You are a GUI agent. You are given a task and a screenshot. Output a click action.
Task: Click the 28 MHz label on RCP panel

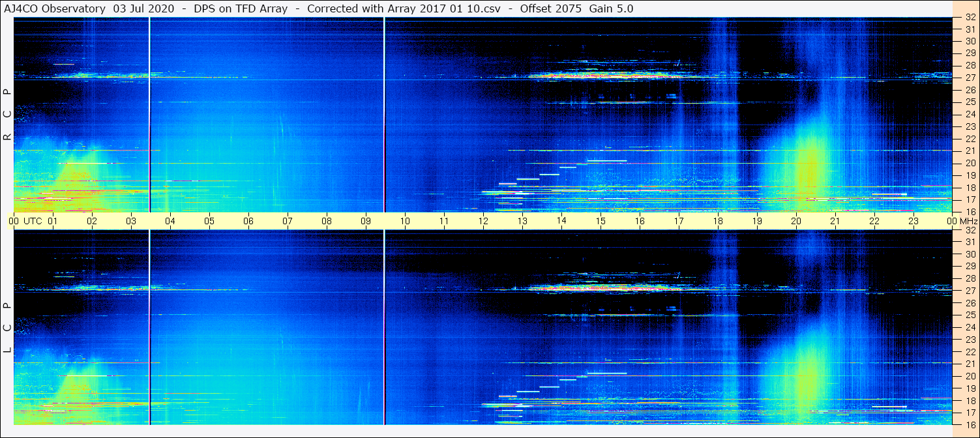pyautogui.click(x=970, y=65)
